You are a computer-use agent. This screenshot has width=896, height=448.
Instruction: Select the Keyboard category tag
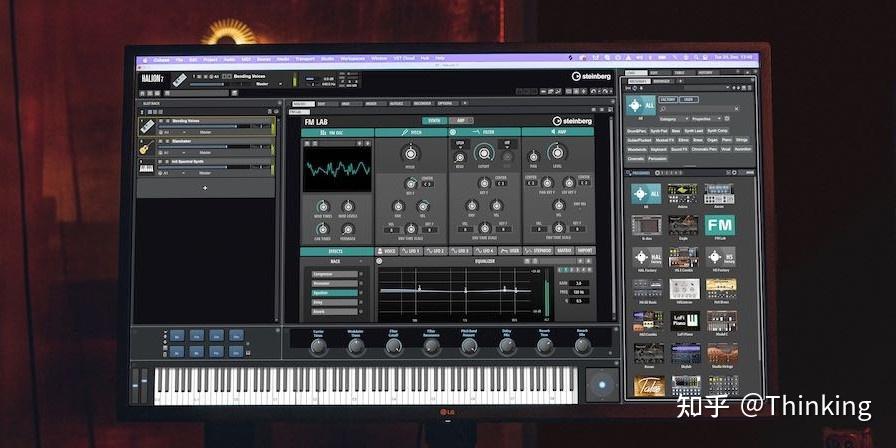[658, 149]
